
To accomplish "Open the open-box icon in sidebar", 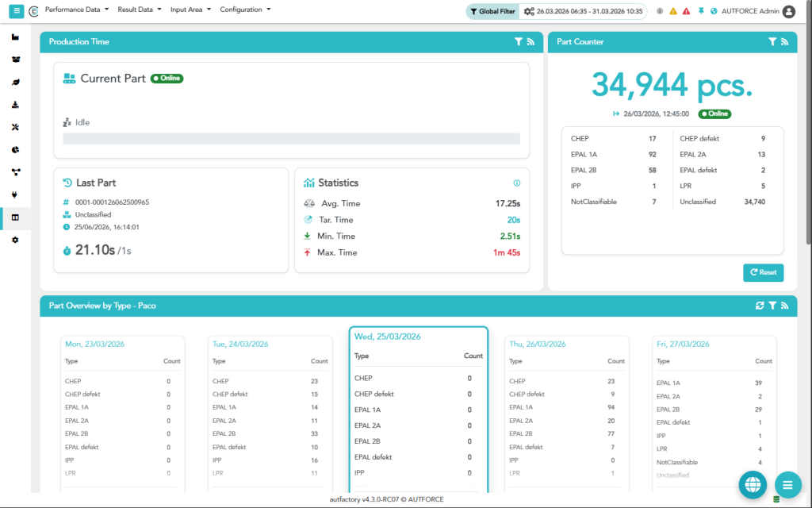I will pos(16,60).
